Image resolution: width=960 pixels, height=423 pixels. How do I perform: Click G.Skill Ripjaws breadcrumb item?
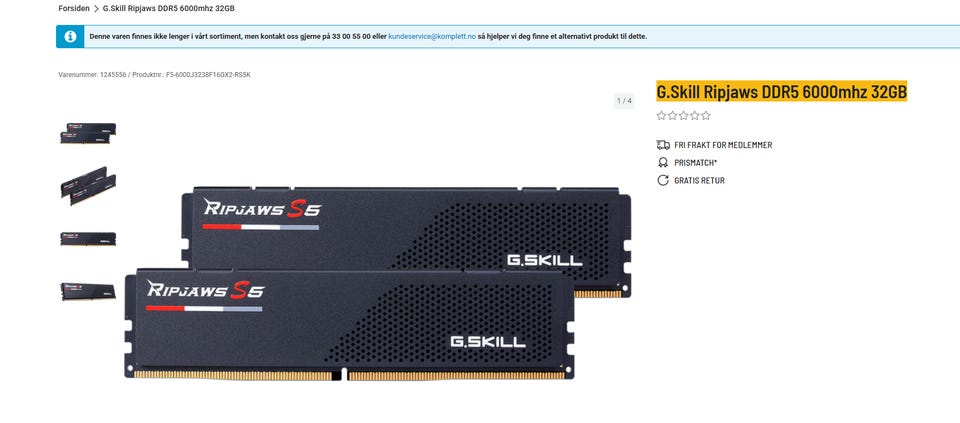[168, 9]
